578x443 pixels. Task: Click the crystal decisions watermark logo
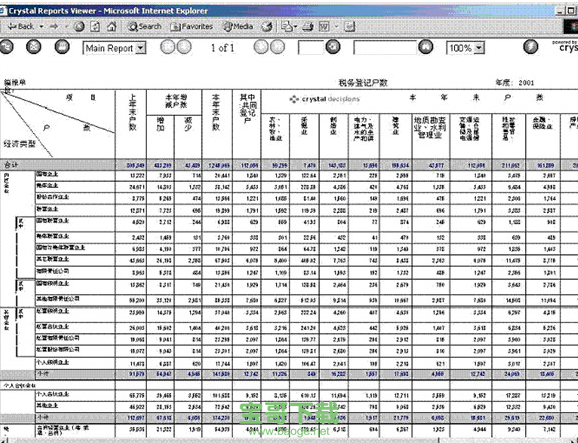tap(325, 99)
